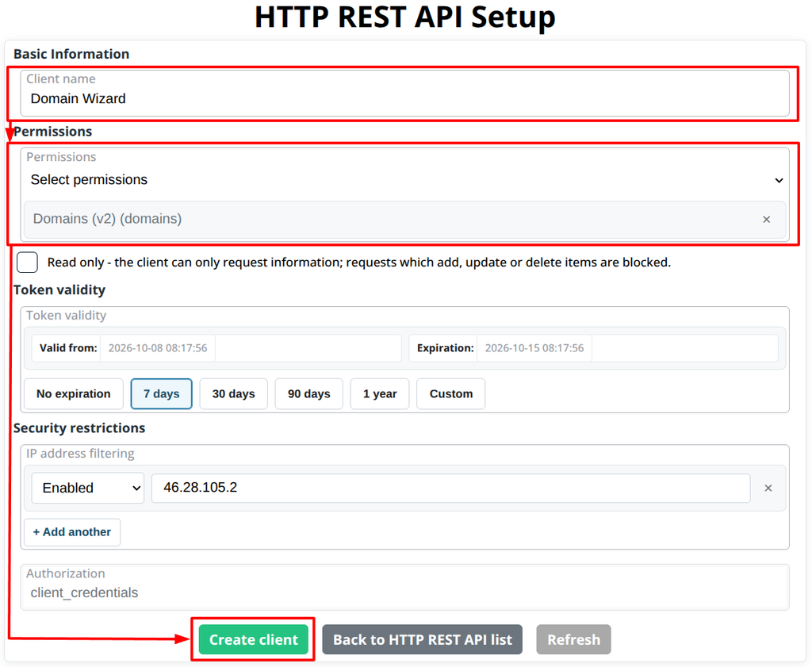Choose No expiration token validity
The height and width of the screenshot is (667, 812).
[x=74, y=394]
